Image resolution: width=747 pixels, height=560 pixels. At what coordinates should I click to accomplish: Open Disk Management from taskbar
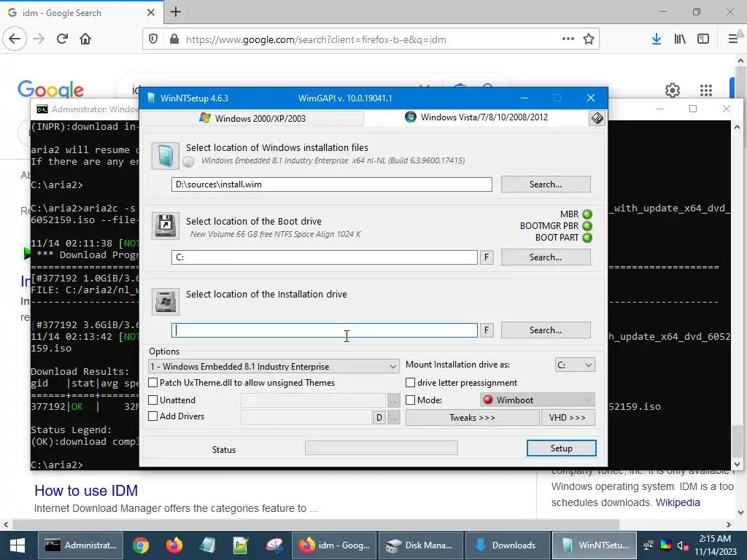tap(420, 545)
